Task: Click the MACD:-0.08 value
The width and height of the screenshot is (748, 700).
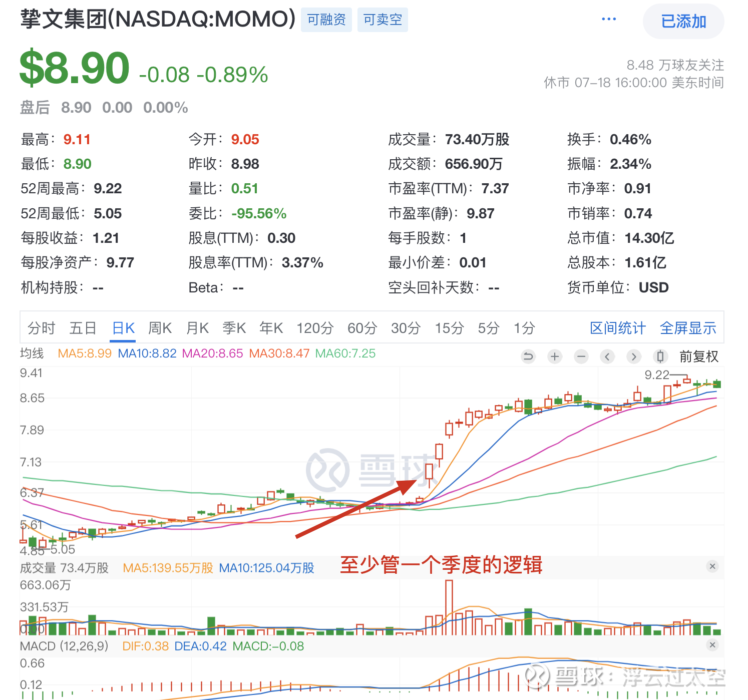Action: point(268,646)
